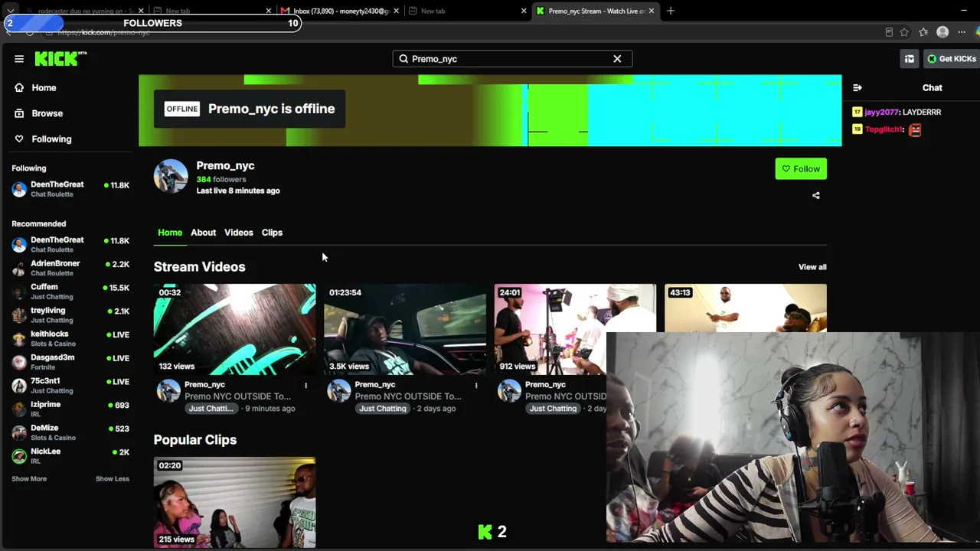This screenshot has height=551, width=980.
Task: Open the reader view icon in address bar
Action: coord(889,32)
